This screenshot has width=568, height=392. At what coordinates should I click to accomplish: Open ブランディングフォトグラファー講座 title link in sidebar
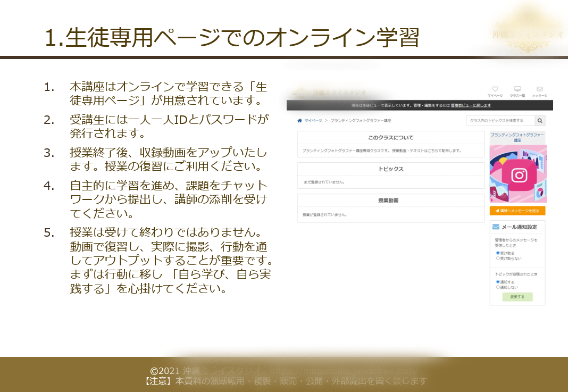517,138
